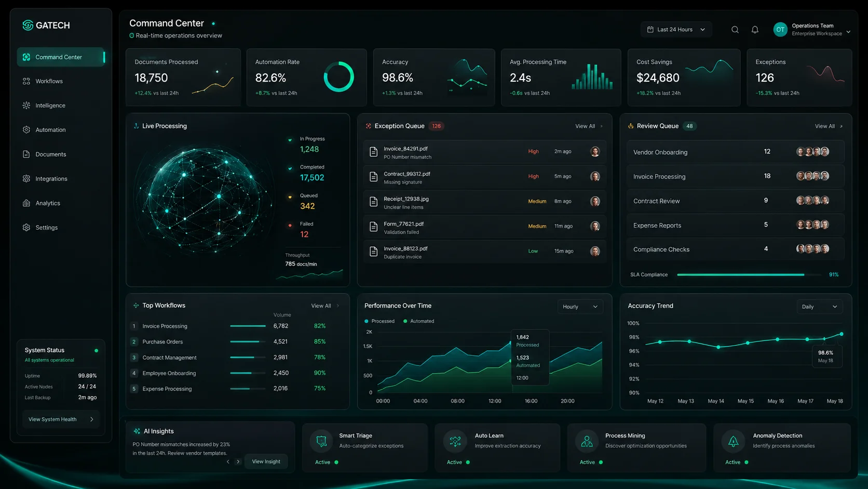868x489 pixels.
Task: Click the Documents sidebar icon
Action: coord(26,154)
